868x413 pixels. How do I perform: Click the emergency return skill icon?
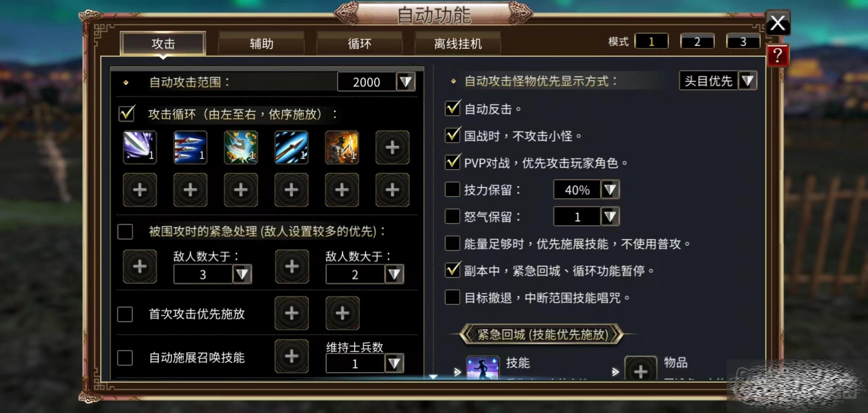(x=483, y=368)
